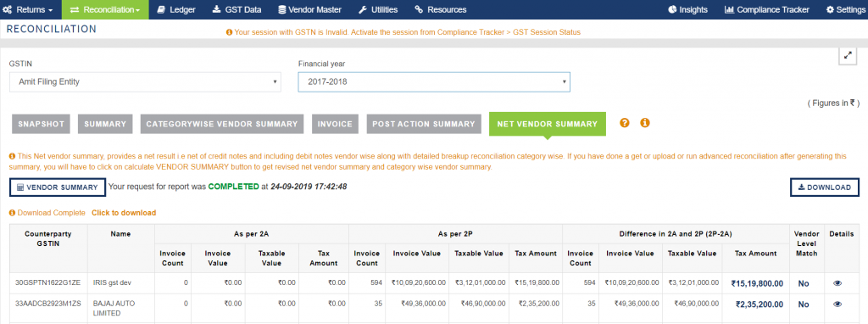This screenshot has height=324, width=868.
Task: Click the expand fullscreen arrows icon
Action: (x=848, y=55)
